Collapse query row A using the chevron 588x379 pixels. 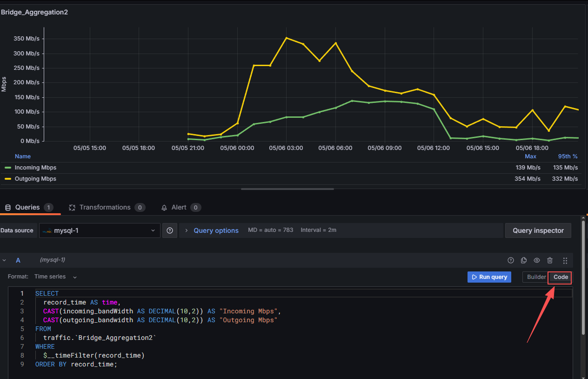pyautogui.click(x=4, y=260)
